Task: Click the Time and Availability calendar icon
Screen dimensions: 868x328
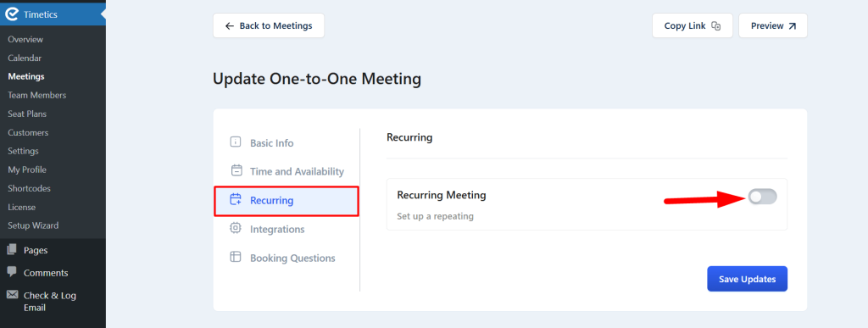Action: 236,171
